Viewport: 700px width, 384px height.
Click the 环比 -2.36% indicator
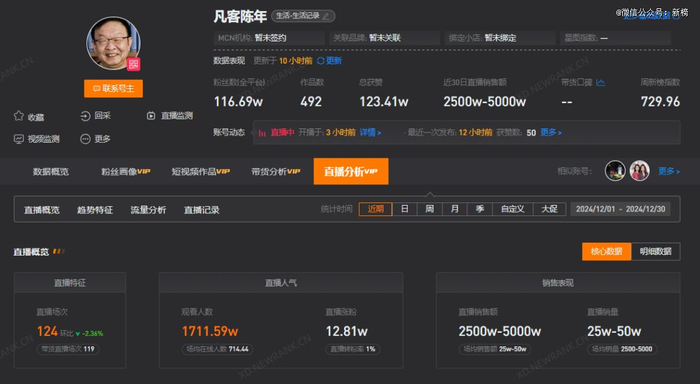pyautogui.click(x=82, y=334)
